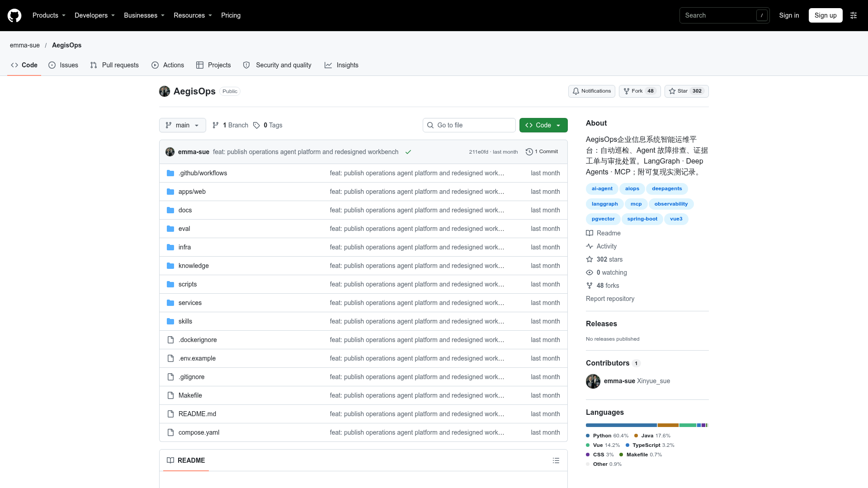Screen dimensions: 868x488
Task: Open the Insights tab
Action: click(x=341, y=65)
